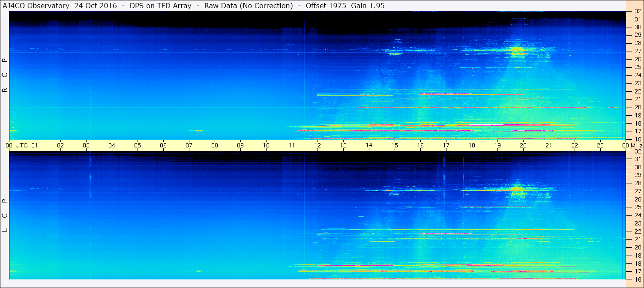
Task: Click the AJ4CO Observatory title text
Action: coord(36,6)
